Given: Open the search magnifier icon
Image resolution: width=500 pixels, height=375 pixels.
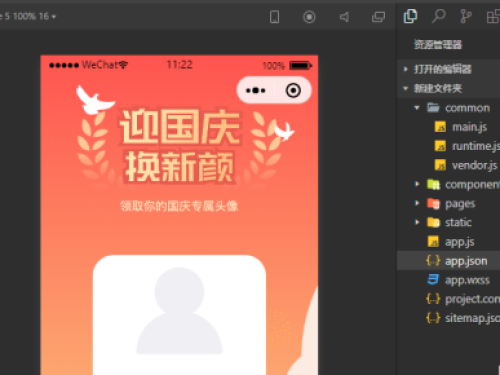Looking at the screenshot, I should point(438,16).
